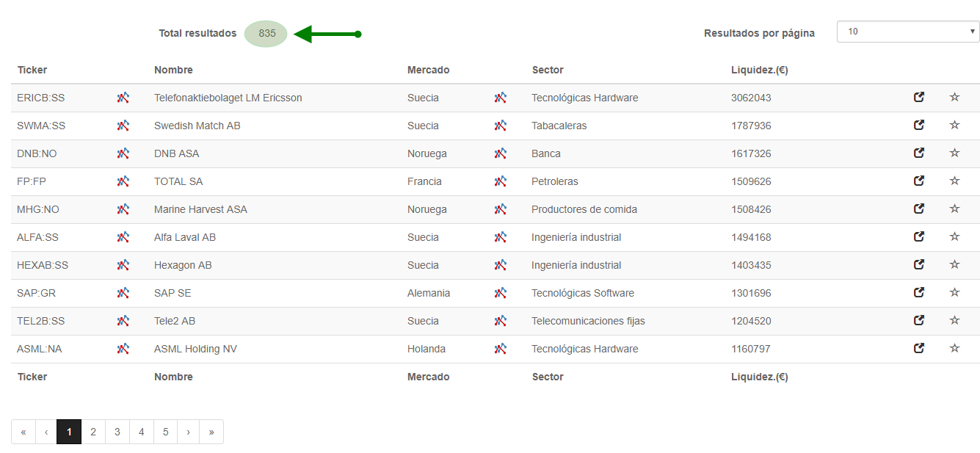Go to page 2 of results

93,432
